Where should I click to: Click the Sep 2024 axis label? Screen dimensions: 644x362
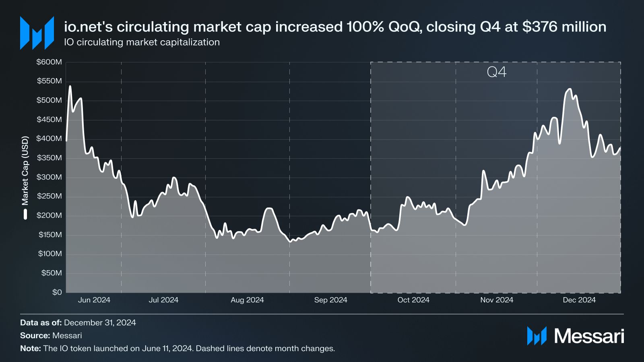pyautogui.click(x=330, y=300)
